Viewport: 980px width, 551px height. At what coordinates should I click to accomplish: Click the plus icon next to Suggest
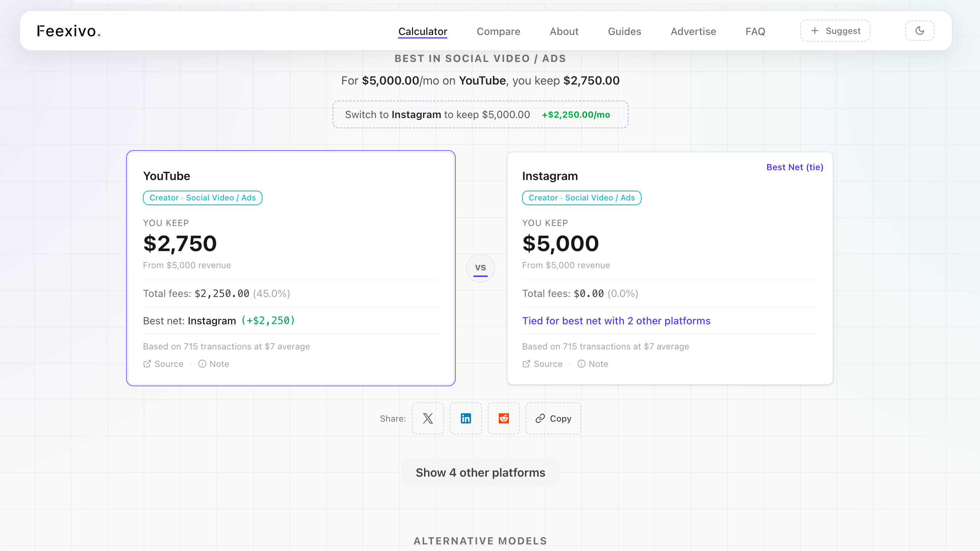click(815, 30)
